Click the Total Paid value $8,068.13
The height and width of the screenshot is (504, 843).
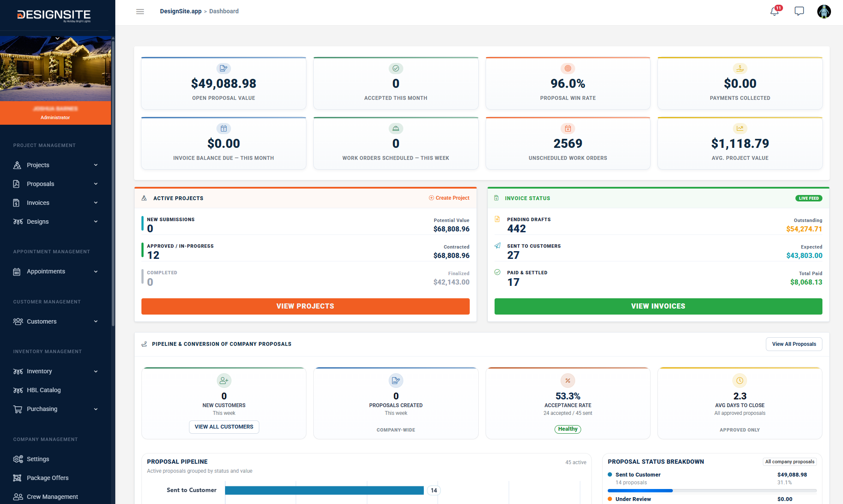[806, 282]
